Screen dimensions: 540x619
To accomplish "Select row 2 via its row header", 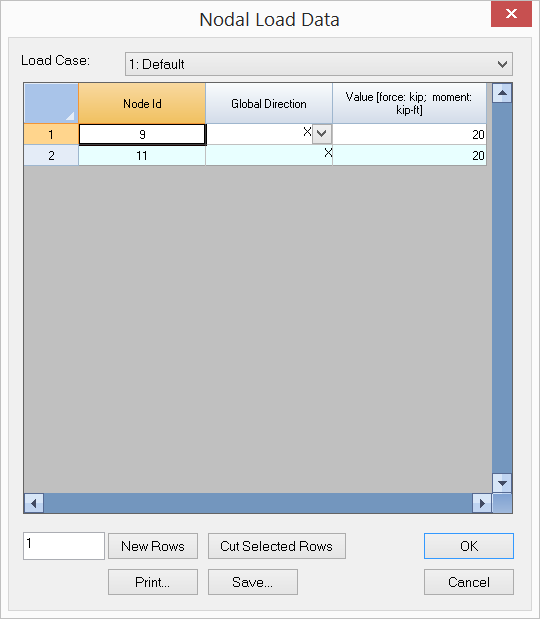I will [x=51, y=155].
